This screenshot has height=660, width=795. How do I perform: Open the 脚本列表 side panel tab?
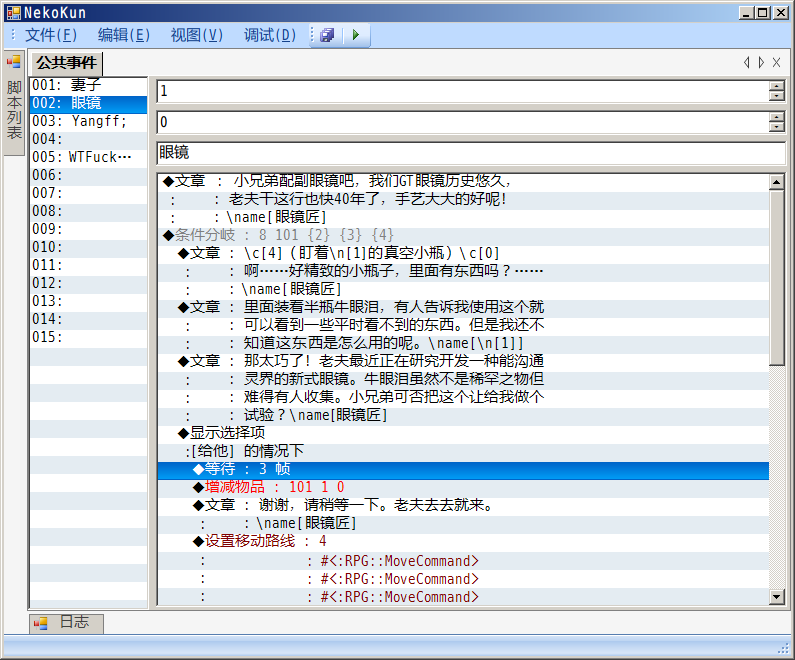(x=14, y=103)
